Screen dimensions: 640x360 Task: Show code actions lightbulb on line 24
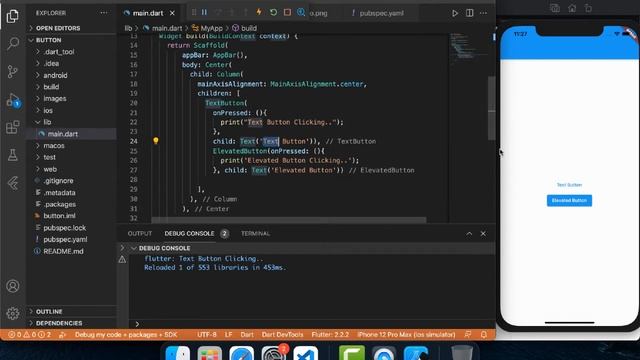156,141
